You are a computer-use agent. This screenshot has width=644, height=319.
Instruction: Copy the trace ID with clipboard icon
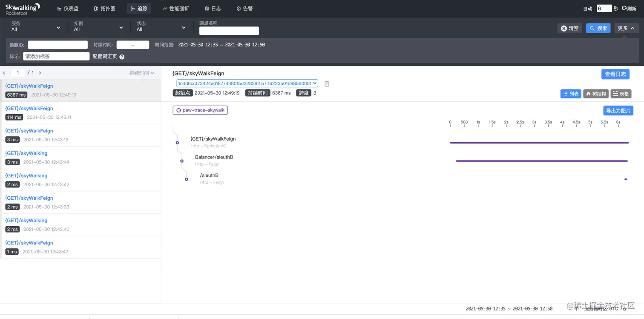click(x=327, y=84)
